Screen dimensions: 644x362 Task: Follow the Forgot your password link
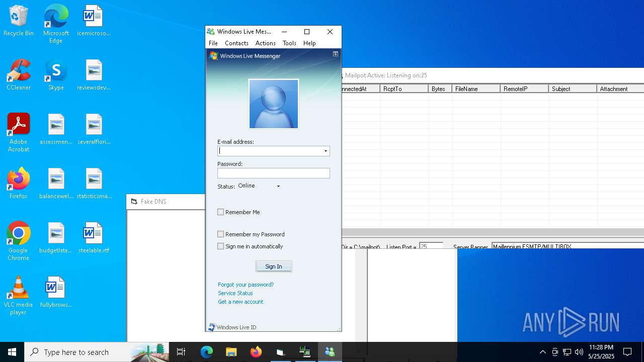(246, 285)
